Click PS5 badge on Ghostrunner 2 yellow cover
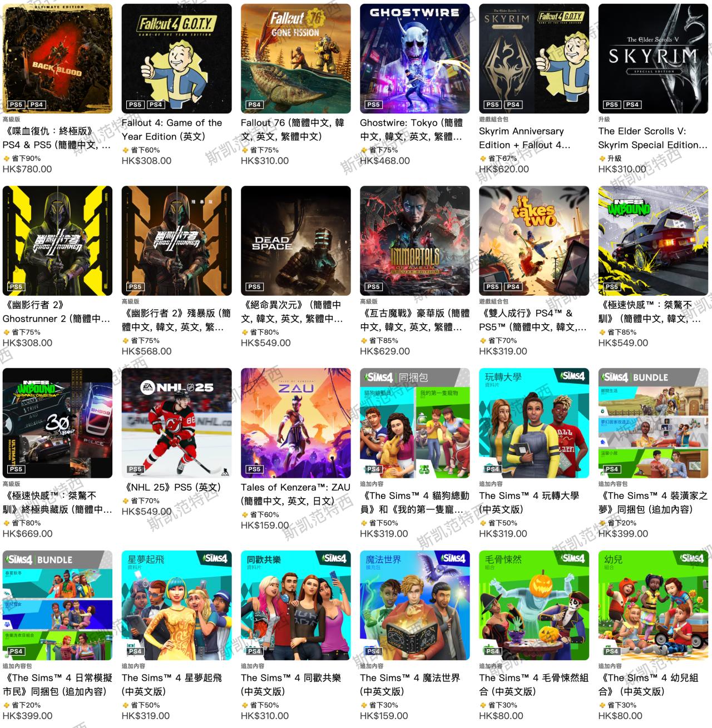 point(16,287)
